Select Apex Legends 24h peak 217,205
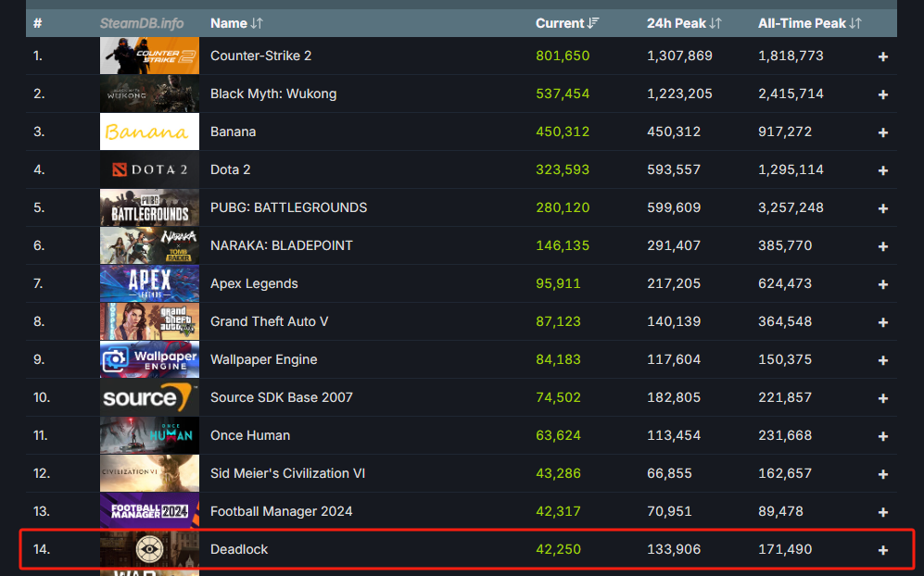Viewport: 924px width, 576px height. 674,284
